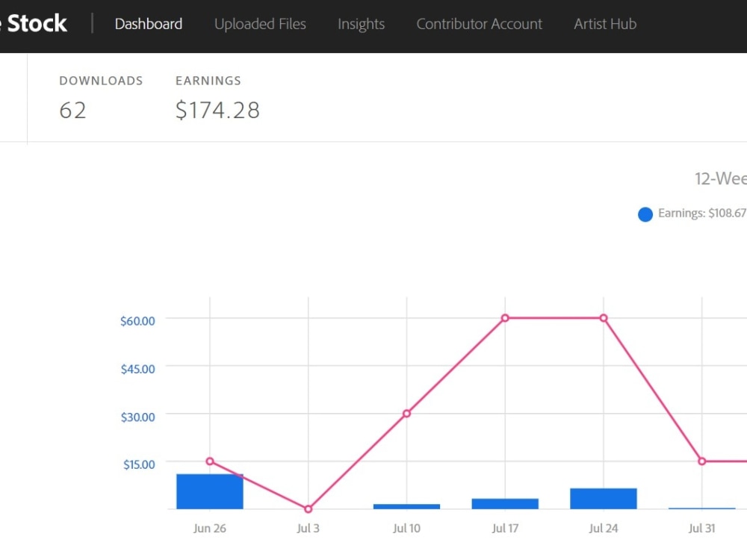Select the Jul 24 peak data point
The width and height of the screenshot is (747, 560).
coord(603,317)
